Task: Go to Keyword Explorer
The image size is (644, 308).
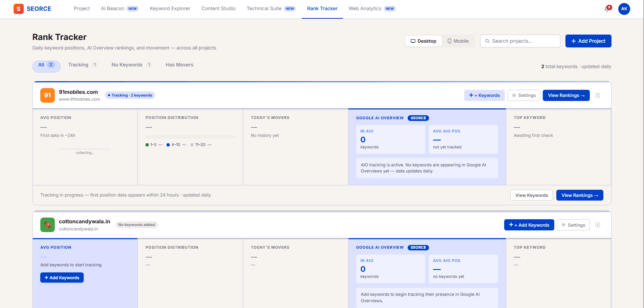Action: click(x=170, y=8)
